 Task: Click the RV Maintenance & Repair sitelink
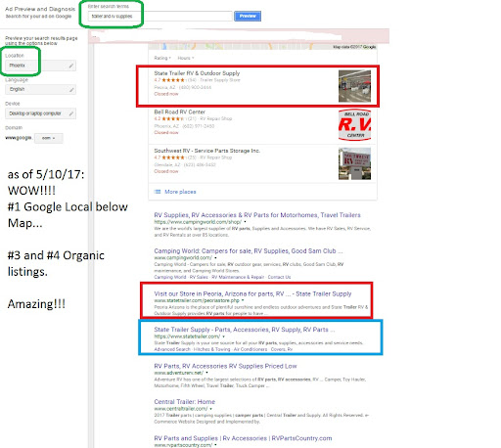(238, 277)
